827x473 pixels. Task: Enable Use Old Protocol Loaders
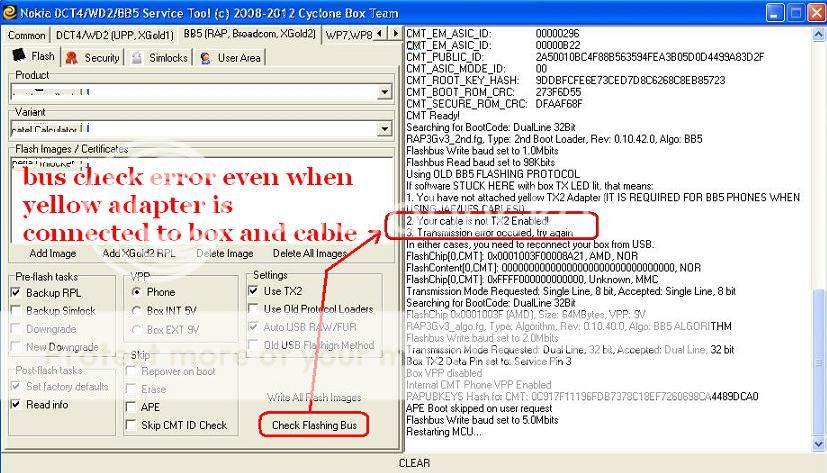coord(253,308)
